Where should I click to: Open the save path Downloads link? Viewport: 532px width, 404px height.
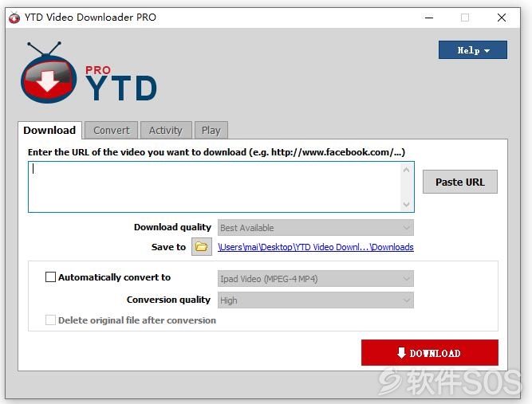[x=316, y=247]
